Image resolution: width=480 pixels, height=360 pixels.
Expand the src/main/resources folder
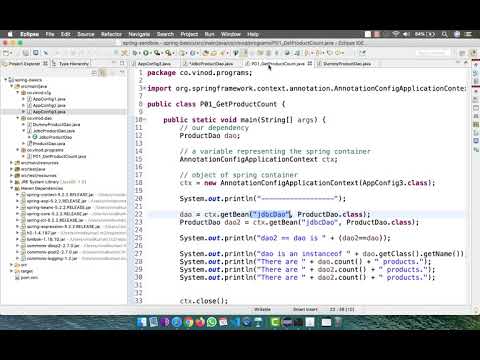pos(12,163)
